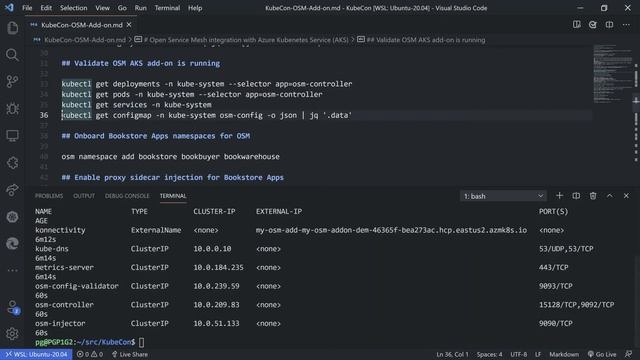
Task: Click the metrics-server service name
Action: coord(64,267)
